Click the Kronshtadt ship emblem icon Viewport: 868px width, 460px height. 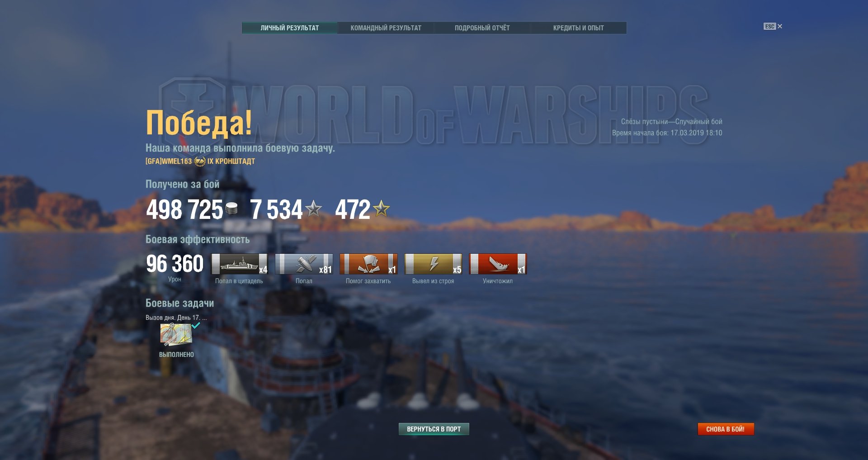(x=199, y=161)
